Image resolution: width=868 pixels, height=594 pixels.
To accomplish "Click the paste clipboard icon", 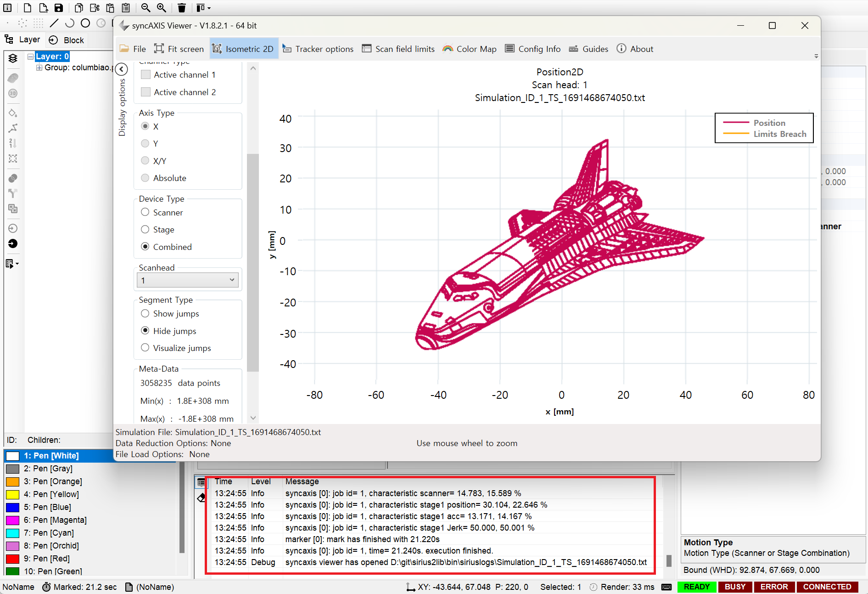I will coord(110,8).
